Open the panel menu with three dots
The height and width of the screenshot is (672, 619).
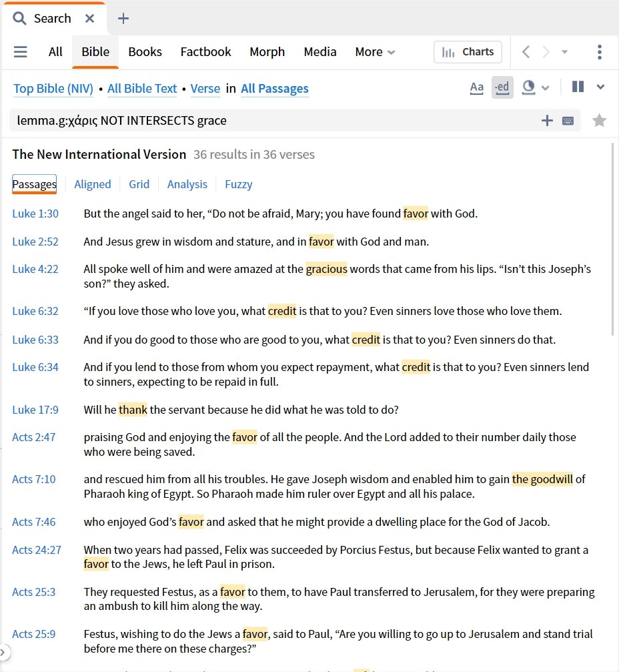pos(599,52)
